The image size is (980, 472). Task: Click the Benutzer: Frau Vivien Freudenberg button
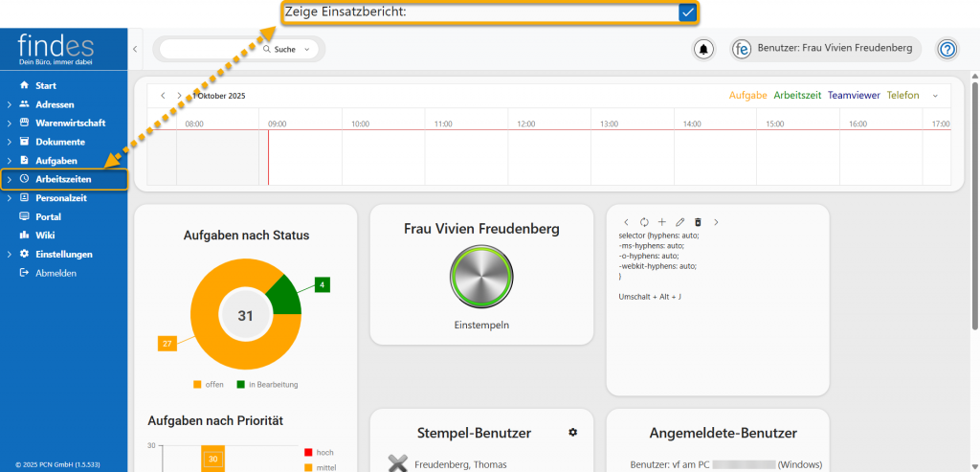[x=822, y=49]
